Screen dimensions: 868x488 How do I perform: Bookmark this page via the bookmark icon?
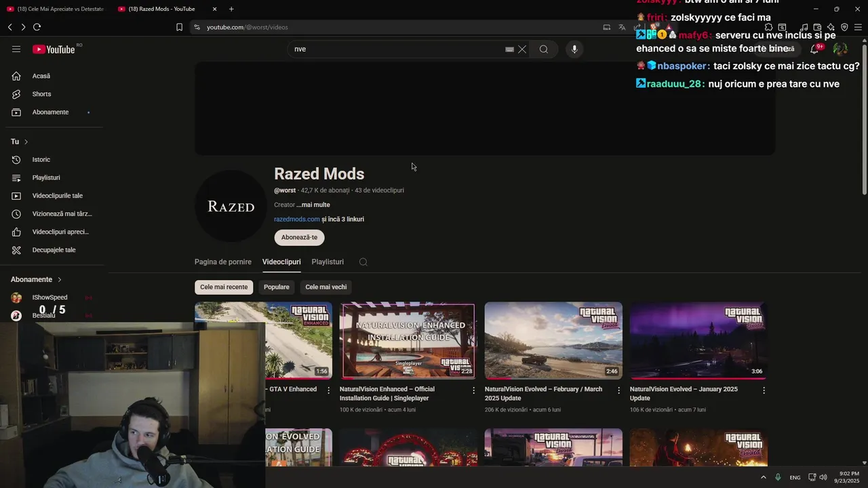(x=179, y=27)
